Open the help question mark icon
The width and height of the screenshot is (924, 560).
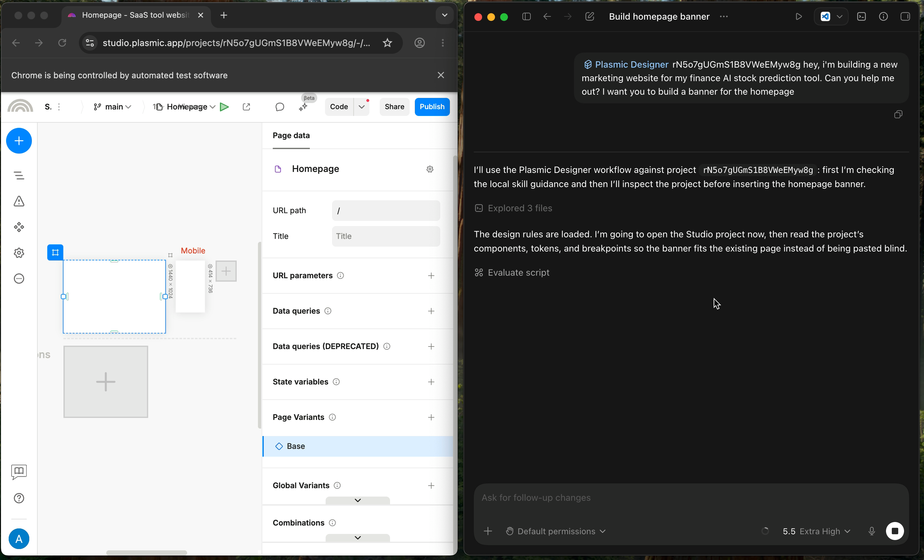click(x=19, y=498)
